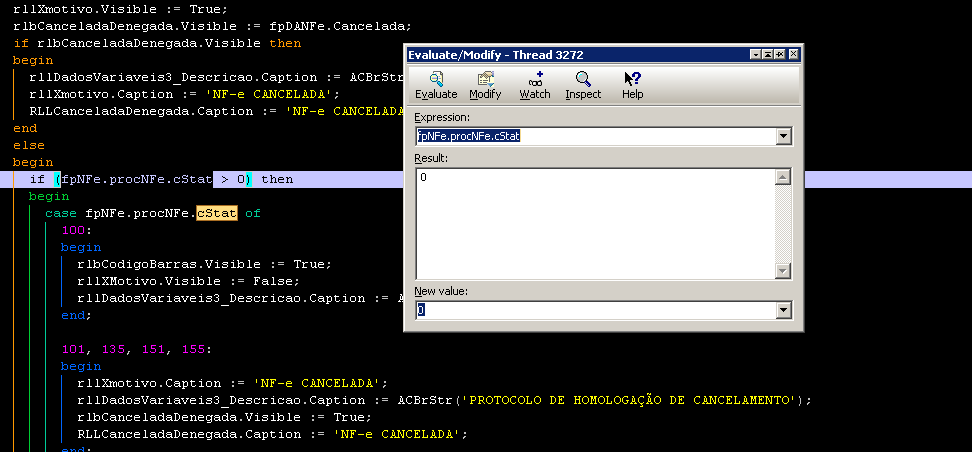Click the pin (stay on top) title button
Screen dimensions: 972x452
tap(779, 55)
